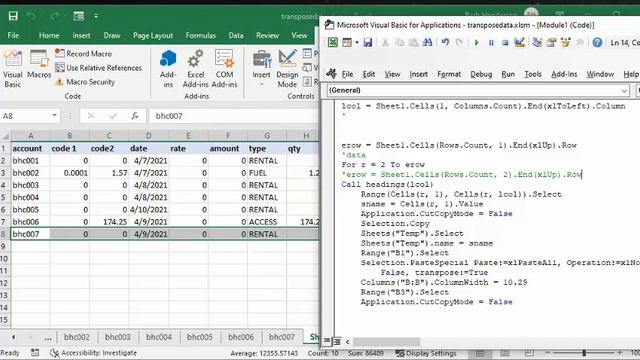Click the VBA Help question mark icon
This screenshot has width=640, height=360.
tap(597, 42)
